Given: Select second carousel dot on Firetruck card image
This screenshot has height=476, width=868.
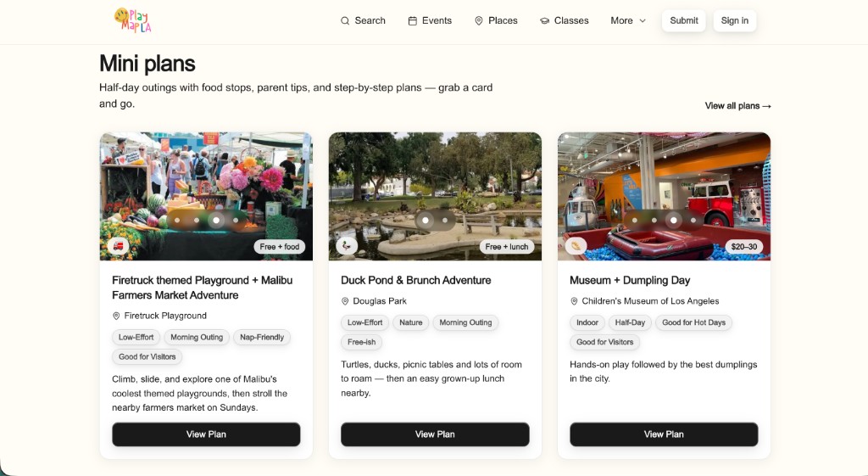Looking at the screenshot, I should click(197, 220).
